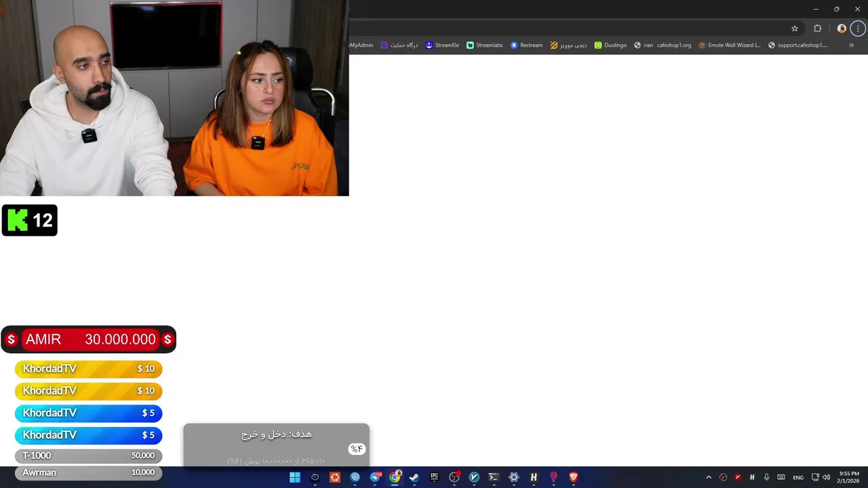This screenshot has height=488, width=868.
Task: Click the Awrman 10,000 donation row
Action: (x=88, y=472)
